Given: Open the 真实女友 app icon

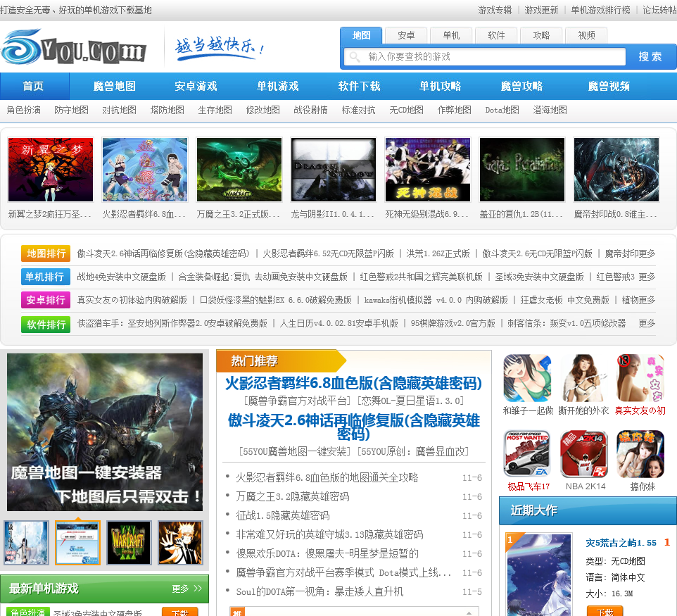Looking at the screenshot, I should [x=640, y=379].
